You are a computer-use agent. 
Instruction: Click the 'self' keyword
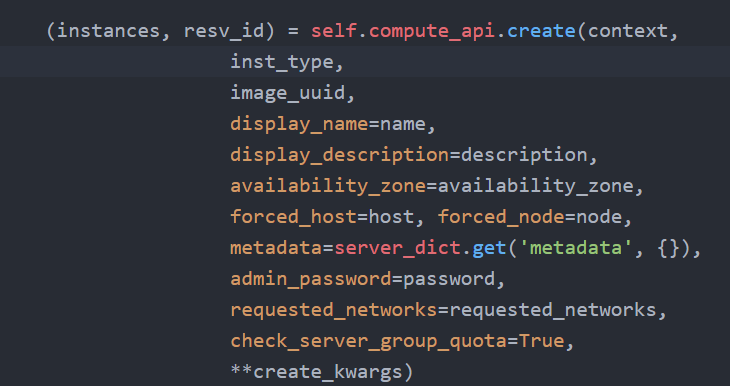(x=334, y=31)
